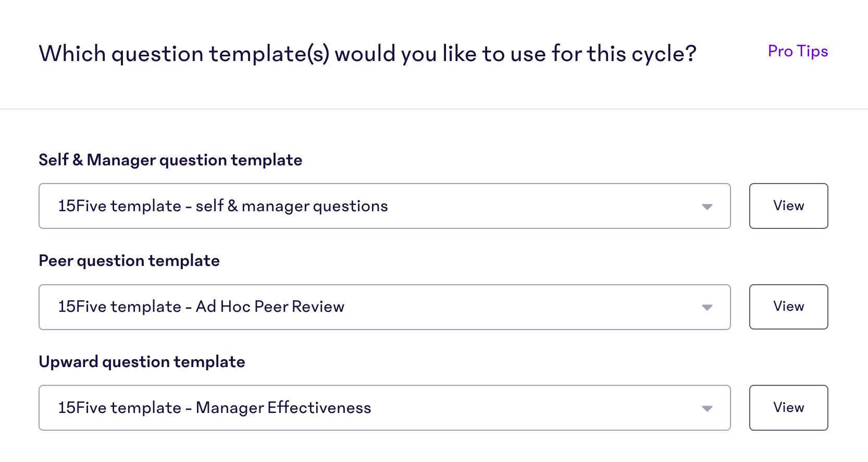Click the horizontal divider below the heading
Screen dimensions: 868x462
tap(433, 109)
